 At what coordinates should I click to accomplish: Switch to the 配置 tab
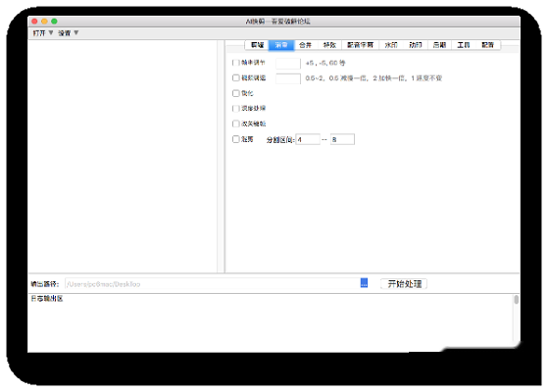point(487,45)
